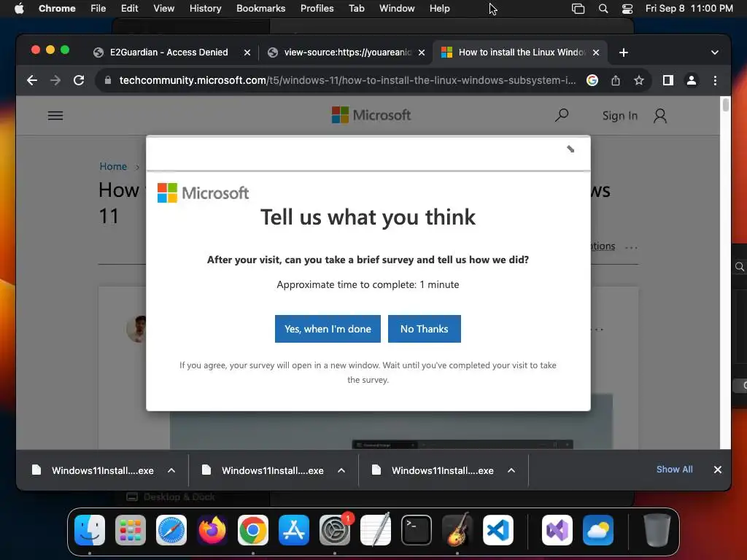
Task: Open Firefox from the Dock
Action: 212,530
